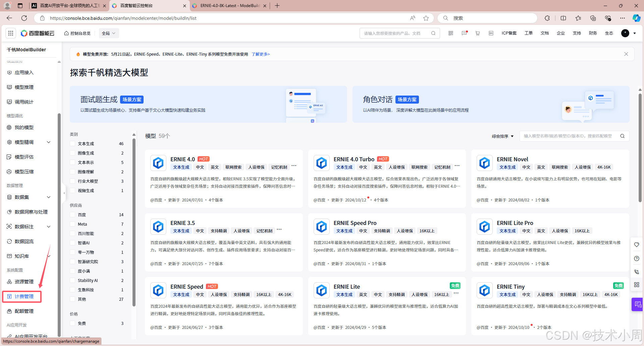Check the Stability AI supplier filter
Screen dimensions: 644x346
72,280
